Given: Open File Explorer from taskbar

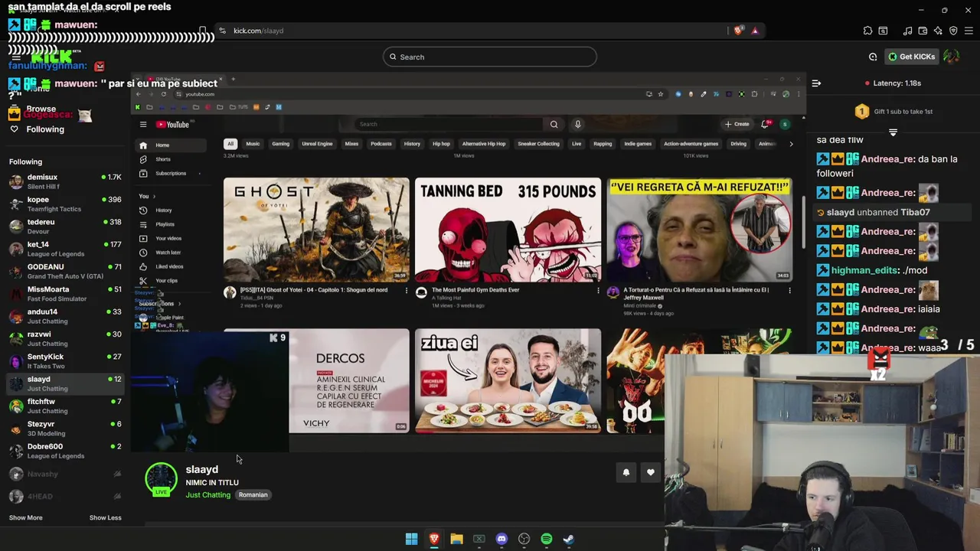Looking at the screenshot, I should pyautogui.click(x=456, y=539).
